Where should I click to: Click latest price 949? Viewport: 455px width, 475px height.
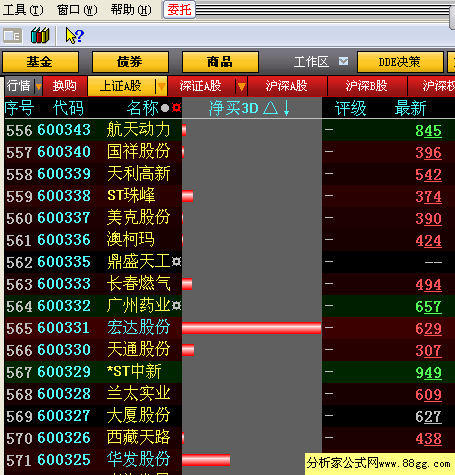[428, 373]
